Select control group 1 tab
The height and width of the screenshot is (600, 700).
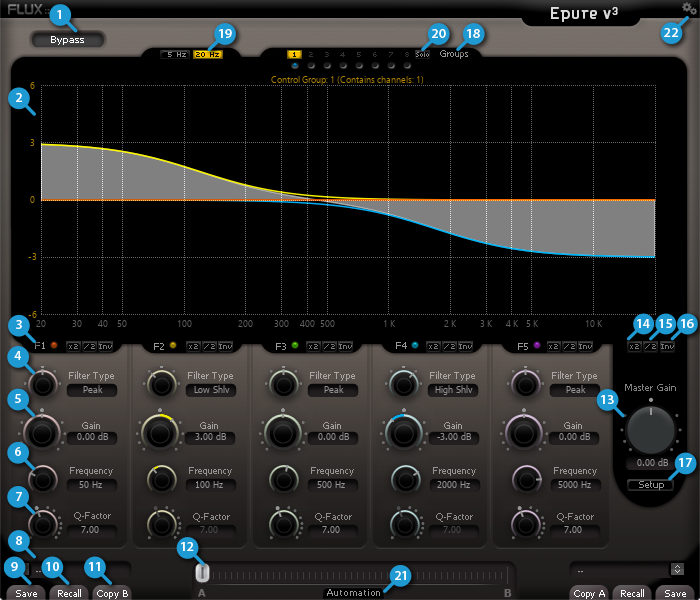click(x=295, y=54)
